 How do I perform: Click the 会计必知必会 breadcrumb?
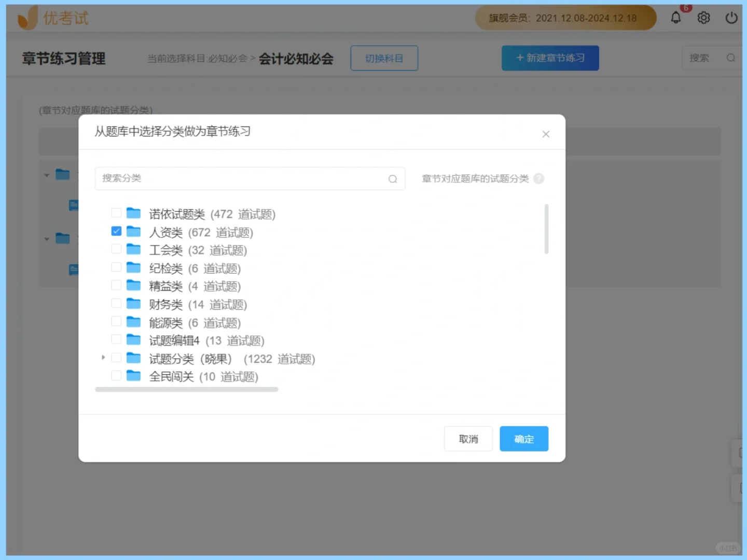(x=296, y=59)
